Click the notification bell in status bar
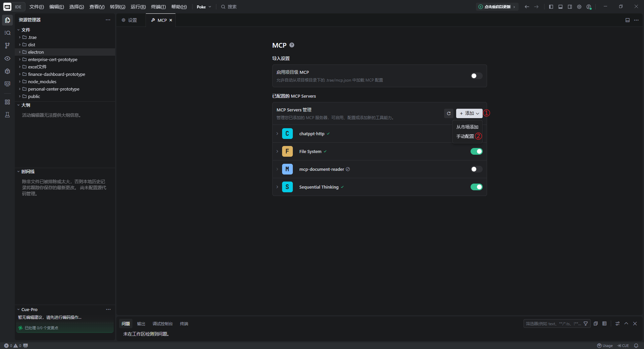 coord(636,346)
